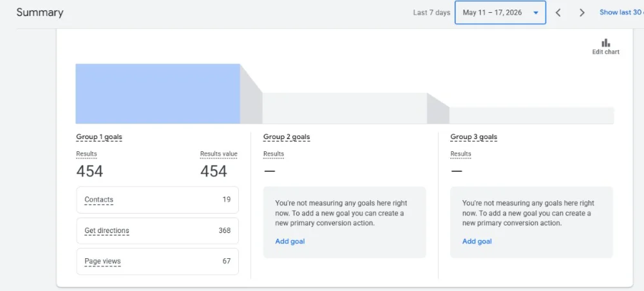Viewport: 644px width, 291px height.
Task: Open the Contacts goal card
Action: 157,200
